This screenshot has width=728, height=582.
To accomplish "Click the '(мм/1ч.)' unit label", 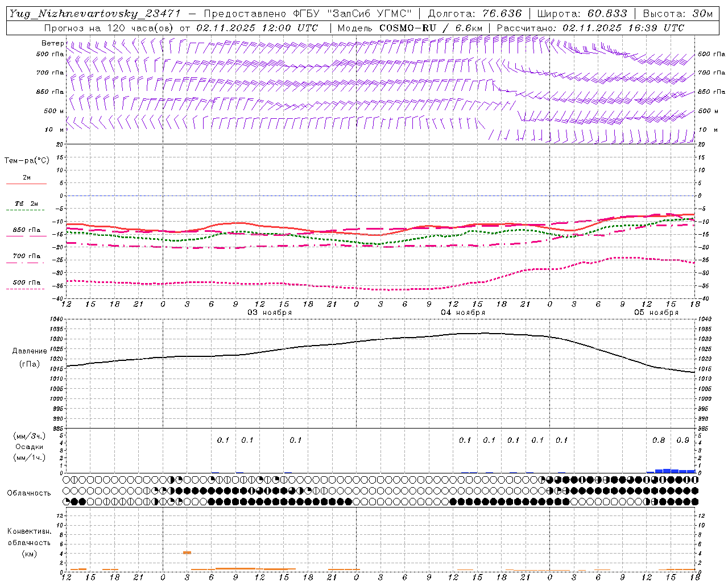I will [29, 458].
